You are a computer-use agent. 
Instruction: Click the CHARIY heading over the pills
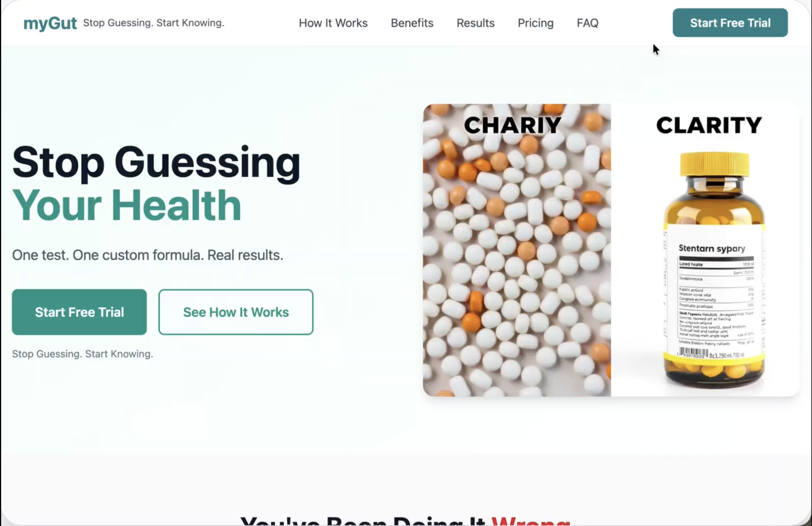pos(513,125)
